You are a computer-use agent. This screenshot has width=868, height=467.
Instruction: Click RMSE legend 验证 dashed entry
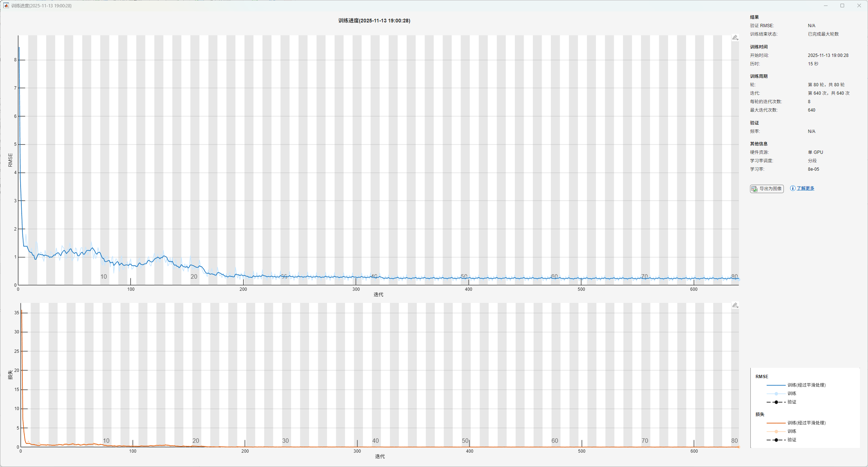point(792,402)
